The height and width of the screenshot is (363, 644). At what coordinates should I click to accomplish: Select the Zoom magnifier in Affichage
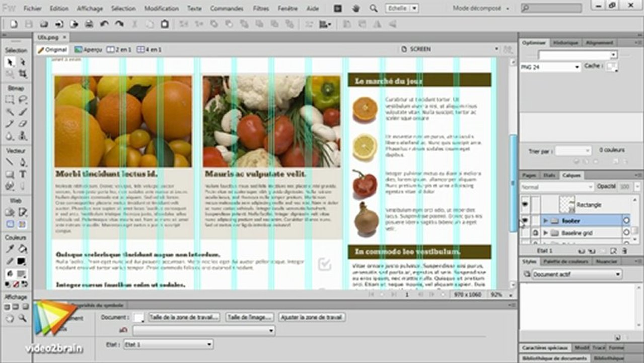tap(23, 319)
